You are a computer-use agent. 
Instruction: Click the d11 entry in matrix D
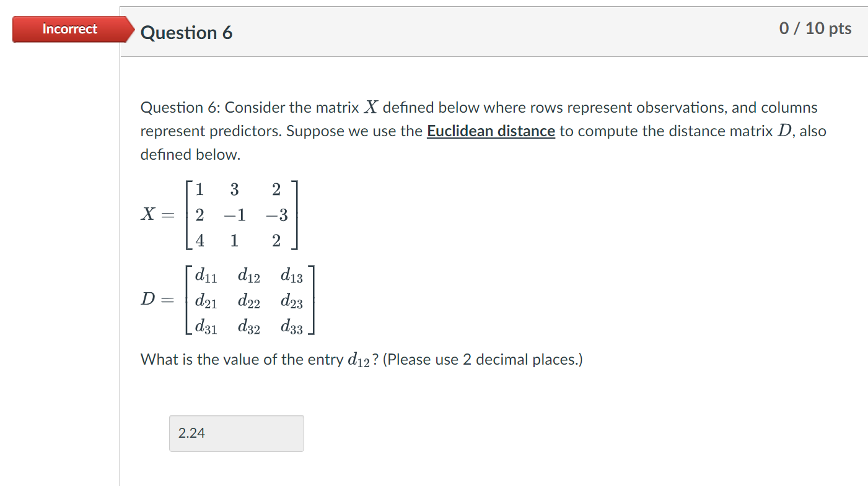tap(204, 276)
